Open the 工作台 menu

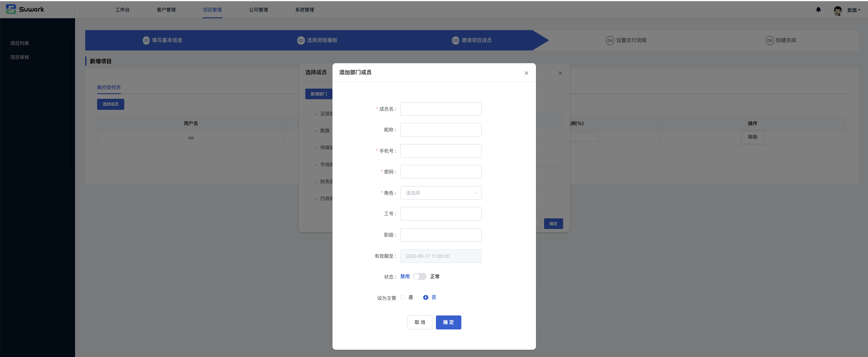pos(122,10)
